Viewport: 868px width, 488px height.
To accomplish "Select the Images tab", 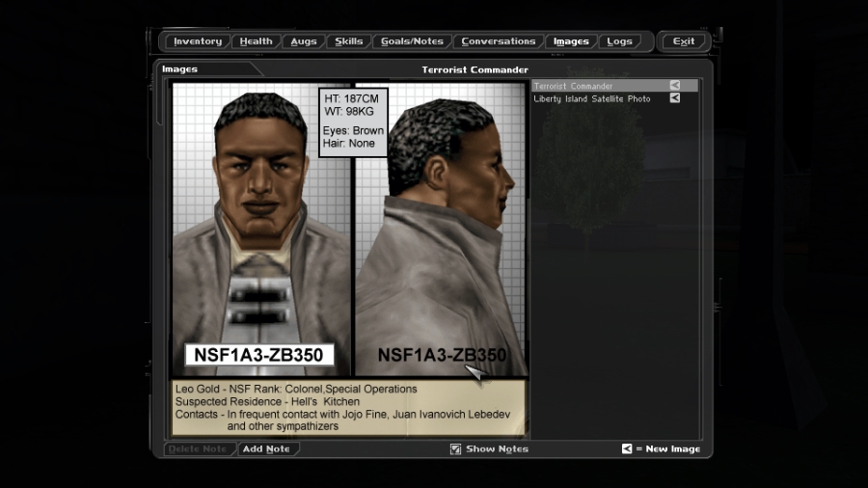I will (x=571, y=41).
